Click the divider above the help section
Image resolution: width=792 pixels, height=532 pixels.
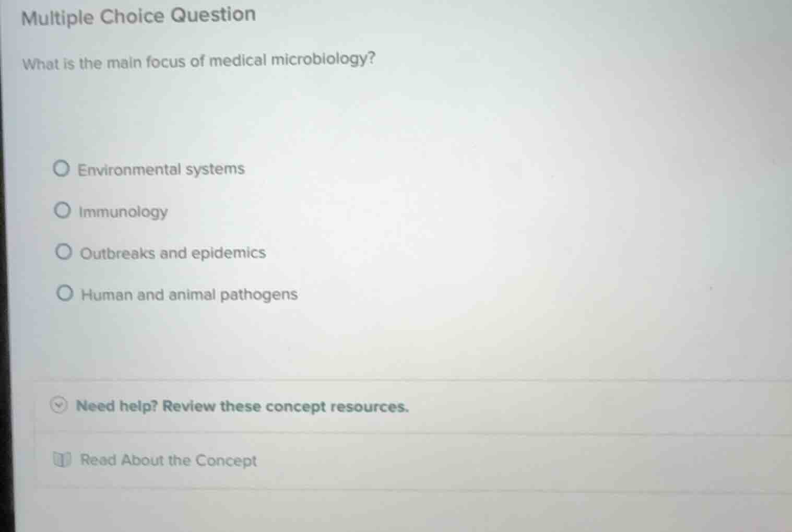397,379
